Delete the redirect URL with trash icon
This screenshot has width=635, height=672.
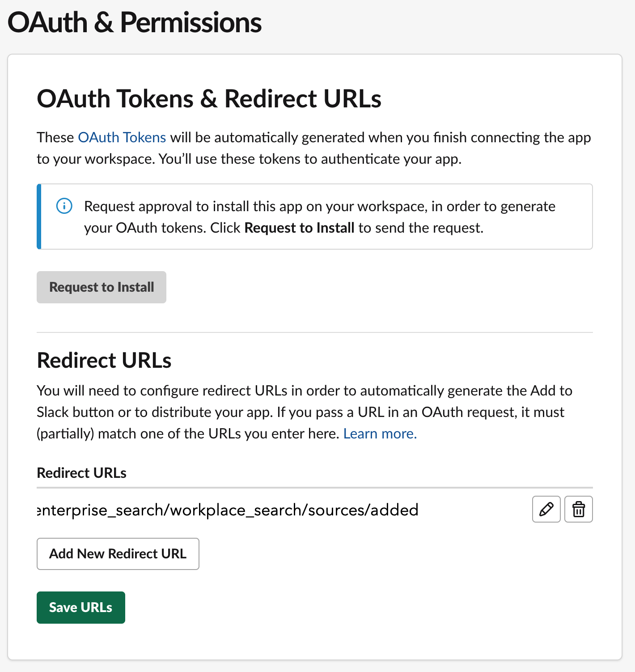[x=578, y=509]
